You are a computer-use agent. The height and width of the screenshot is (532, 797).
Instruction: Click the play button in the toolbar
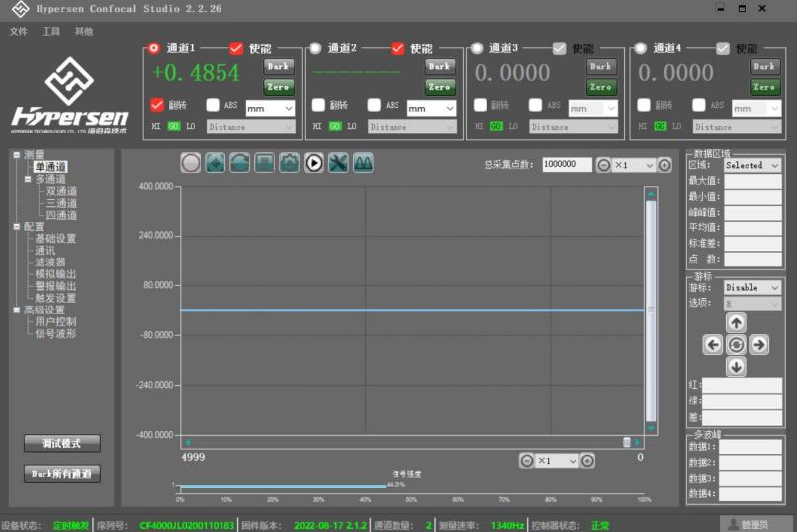pos(314,163)
